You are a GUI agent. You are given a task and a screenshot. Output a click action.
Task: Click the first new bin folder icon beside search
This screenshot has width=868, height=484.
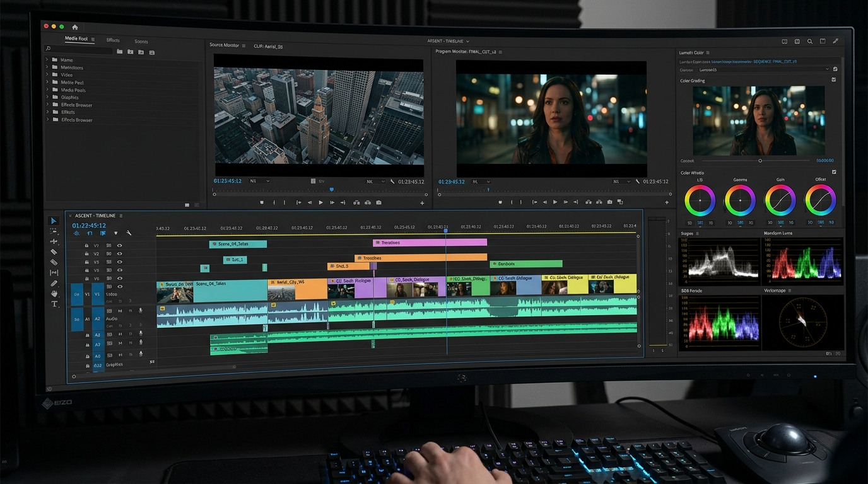pyautogui.click(x=119, y=52)
